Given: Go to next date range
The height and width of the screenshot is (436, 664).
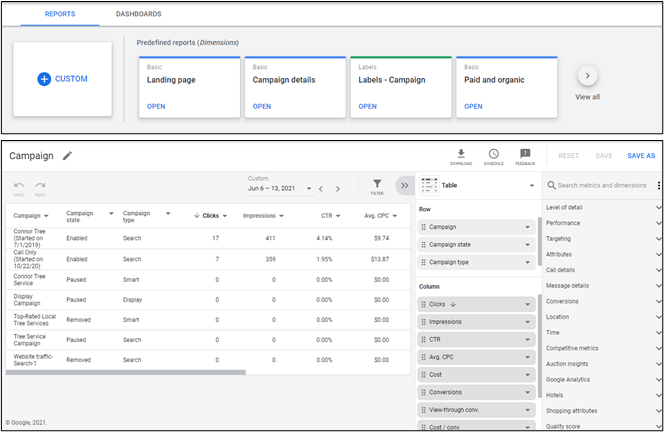Looking at the screenshot, I should (338, 189).
